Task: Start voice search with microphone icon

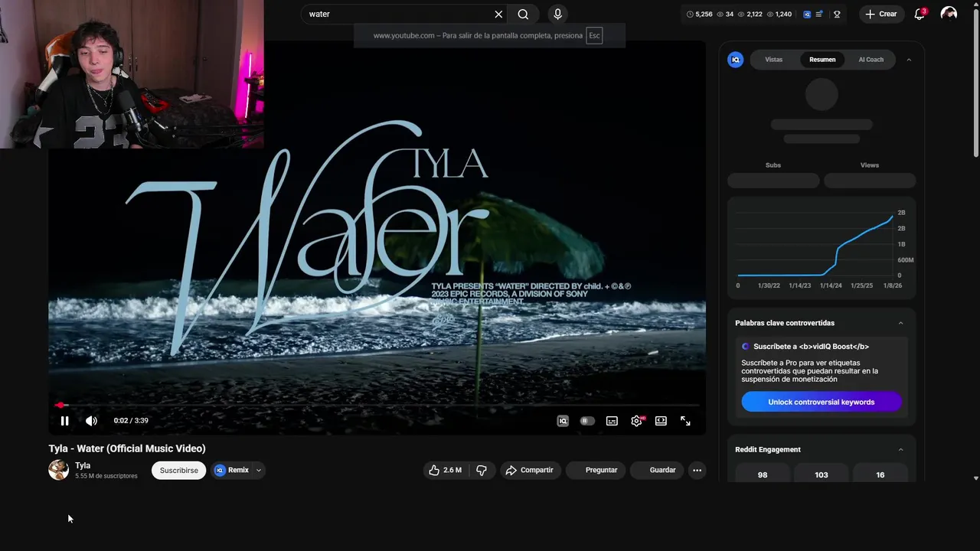Action: coord(557,14)
